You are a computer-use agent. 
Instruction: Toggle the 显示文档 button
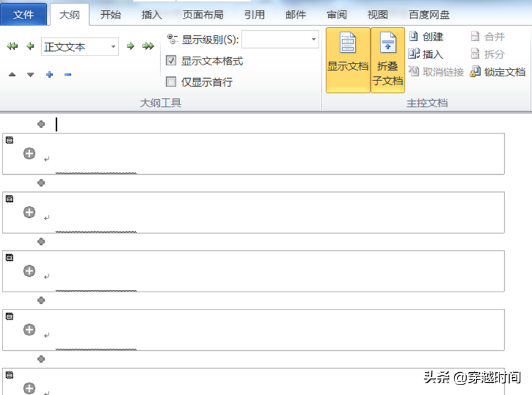click(347, 60)
